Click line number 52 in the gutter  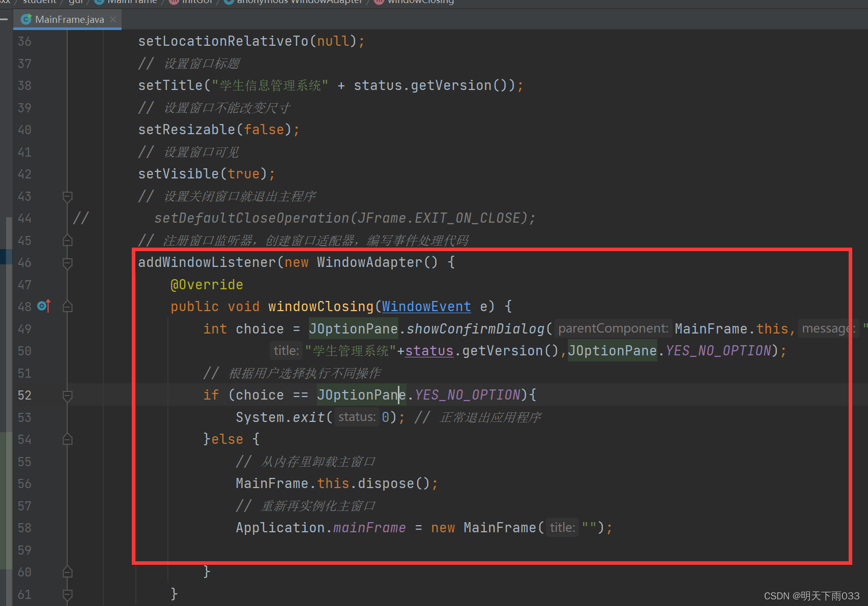(24, 395)
